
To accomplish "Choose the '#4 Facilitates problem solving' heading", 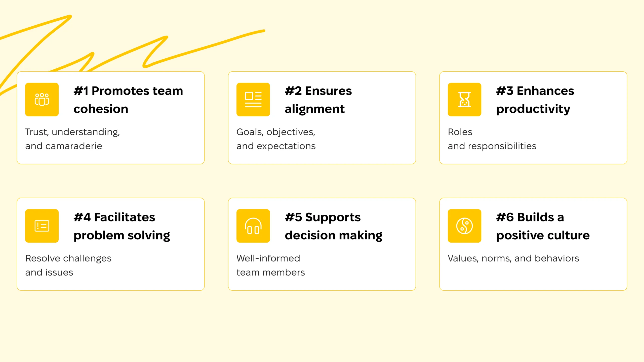I will tap(122, 226).
